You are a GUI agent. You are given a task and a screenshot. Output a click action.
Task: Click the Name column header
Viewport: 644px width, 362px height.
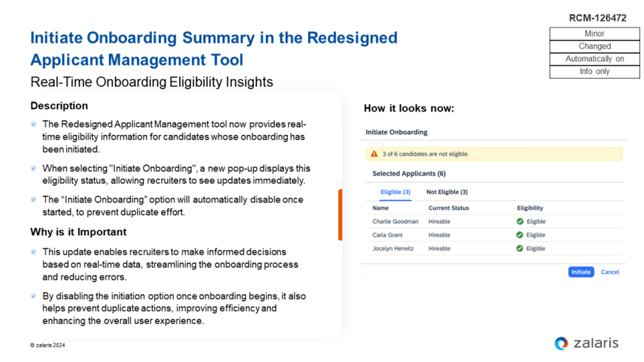coord(380,208)
